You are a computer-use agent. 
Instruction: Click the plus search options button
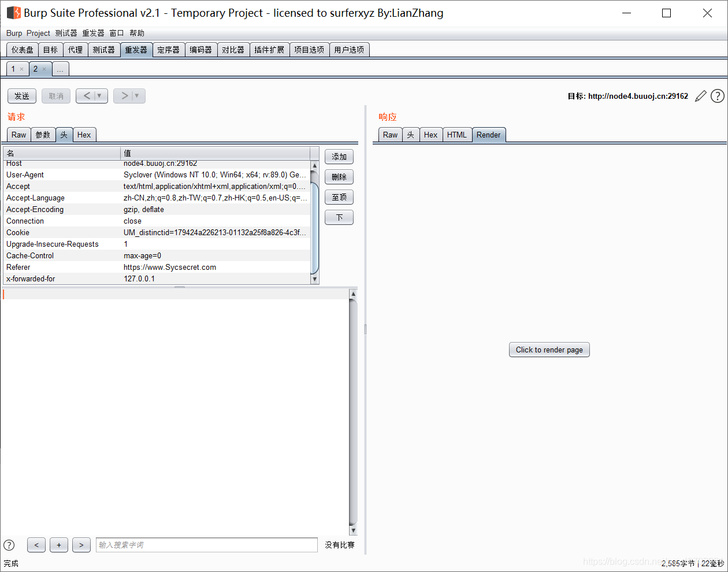[x=59, y=545]
